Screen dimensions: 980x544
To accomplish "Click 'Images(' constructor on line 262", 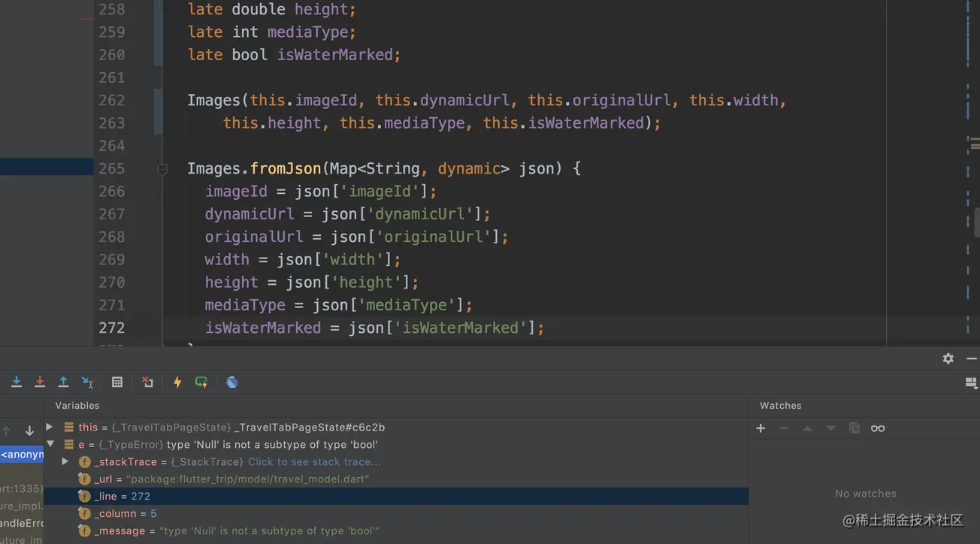I will click(218, 100).
